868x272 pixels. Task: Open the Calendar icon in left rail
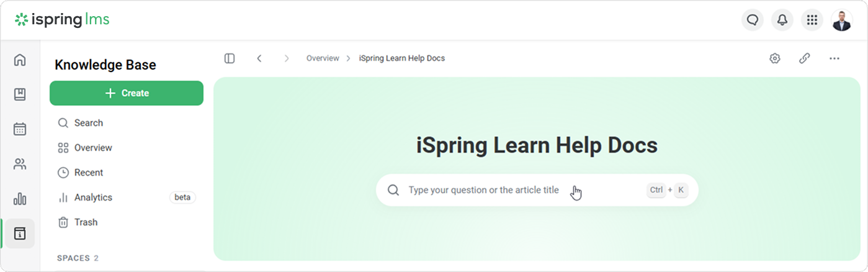pyautogui.click(x=20, y=129)
